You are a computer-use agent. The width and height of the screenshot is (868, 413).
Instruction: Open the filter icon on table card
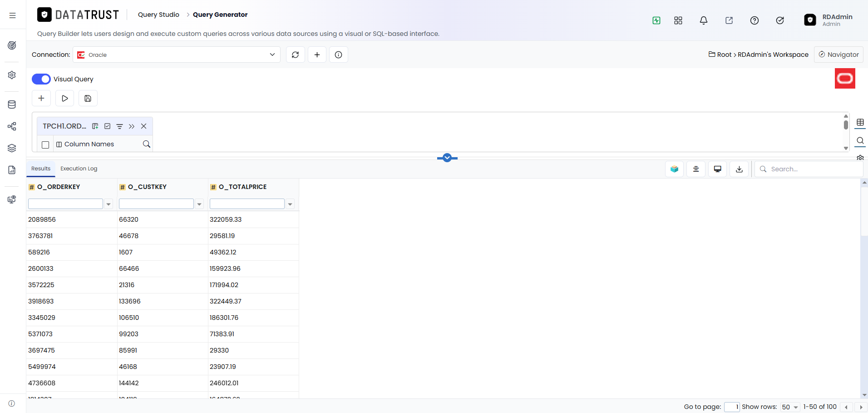[120, 126]
